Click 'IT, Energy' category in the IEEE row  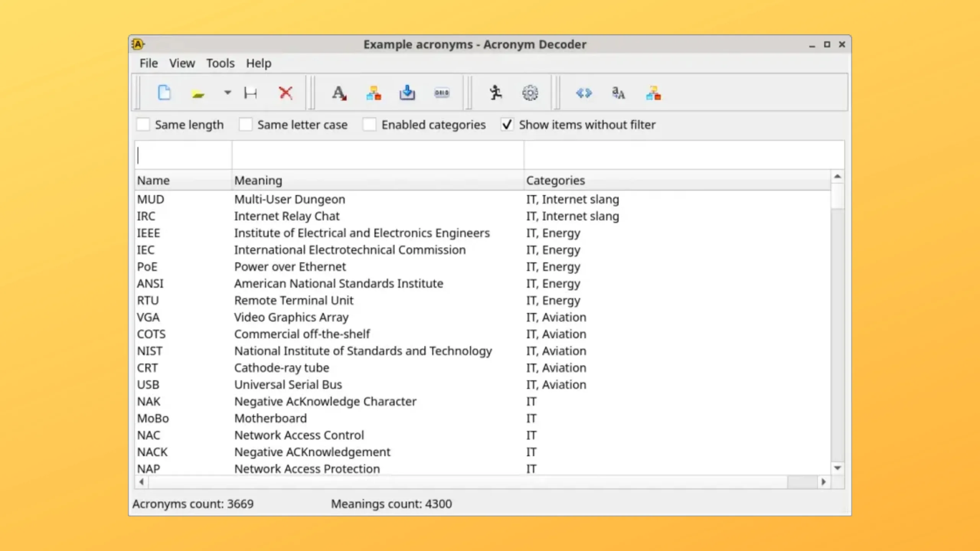[x=553, y=233]
